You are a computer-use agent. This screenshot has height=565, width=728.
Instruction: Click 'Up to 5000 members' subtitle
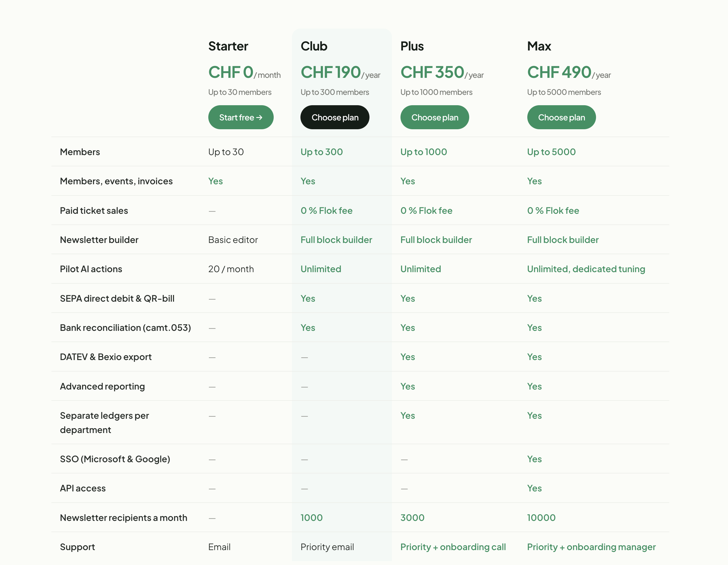(564, 92)
